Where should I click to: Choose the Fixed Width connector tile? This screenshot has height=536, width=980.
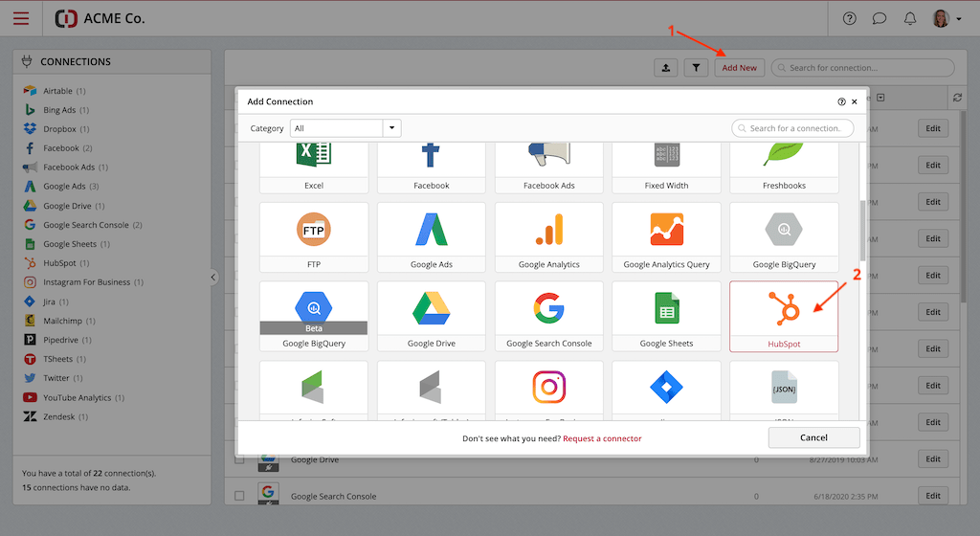click(x=666, y=167)
